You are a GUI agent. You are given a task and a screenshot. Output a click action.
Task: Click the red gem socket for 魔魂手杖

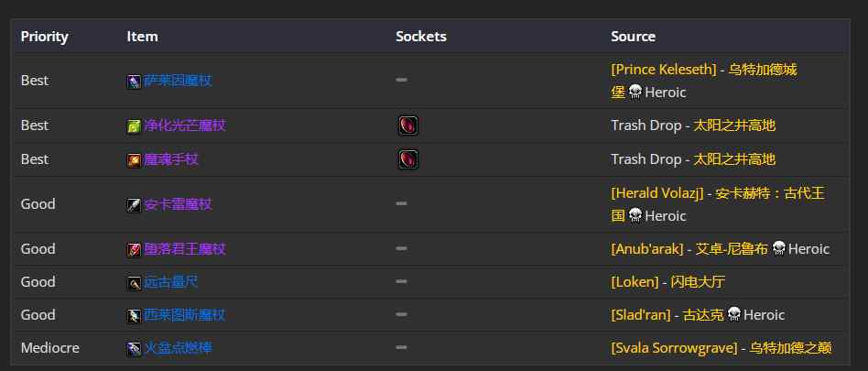(408, 159)
